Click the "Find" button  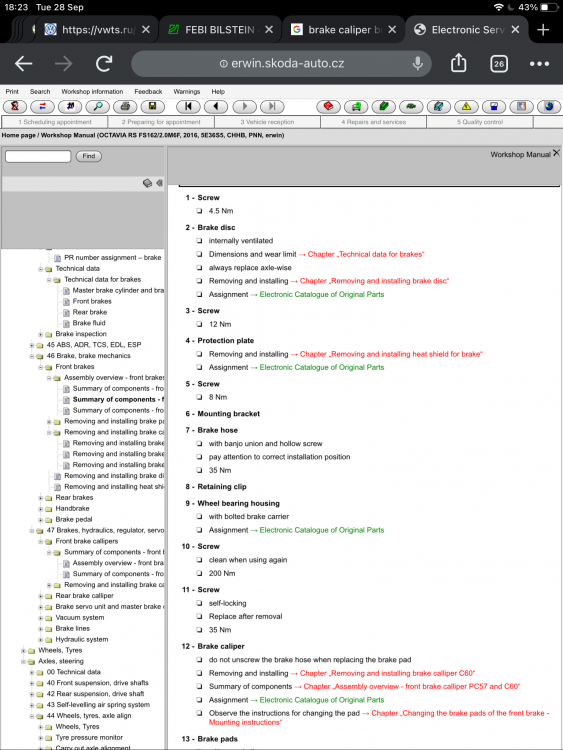coord(88,156)
